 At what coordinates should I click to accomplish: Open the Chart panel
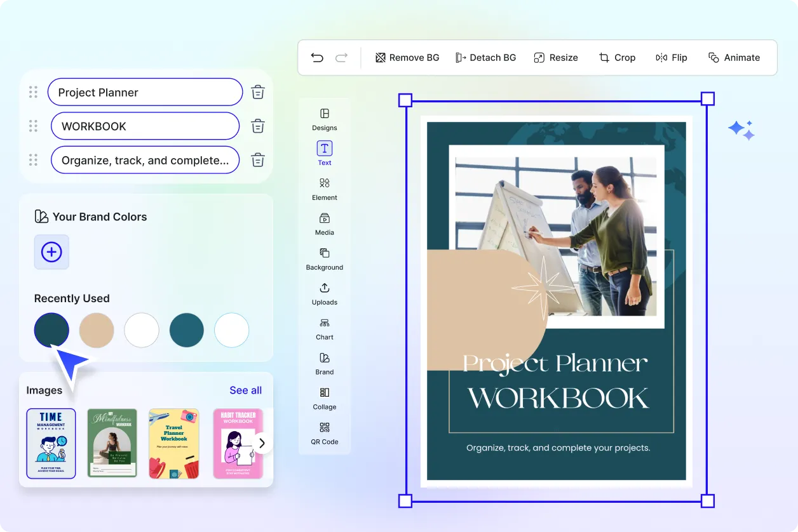tap(324, 329)
